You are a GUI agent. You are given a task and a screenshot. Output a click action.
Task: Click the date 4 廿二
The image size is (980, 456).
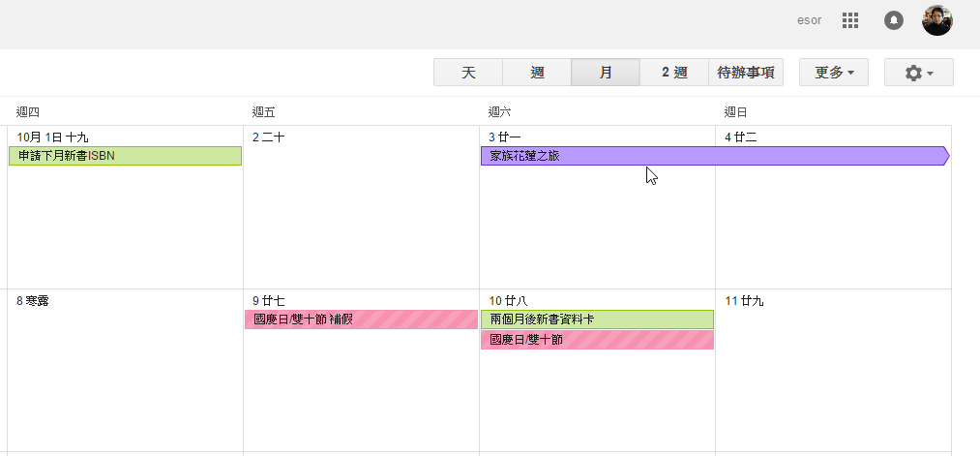pyautogui.click(x=740, y=137)
